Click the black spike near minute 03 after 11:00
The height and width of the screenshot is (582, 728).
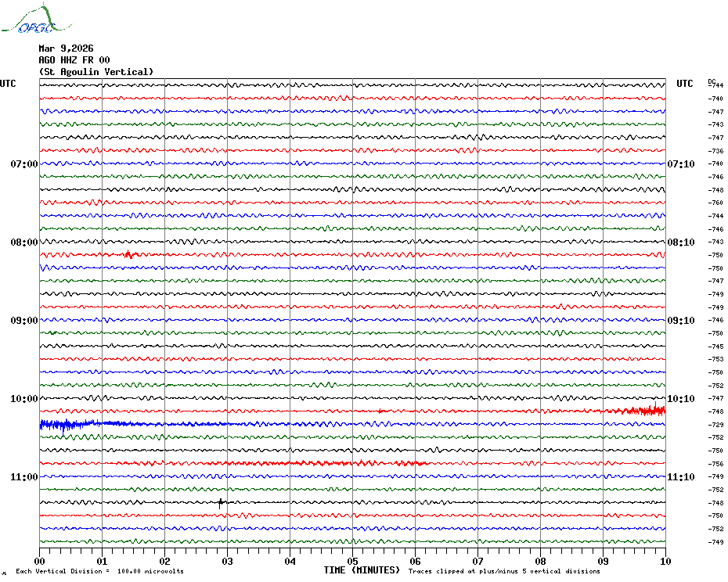221,503
